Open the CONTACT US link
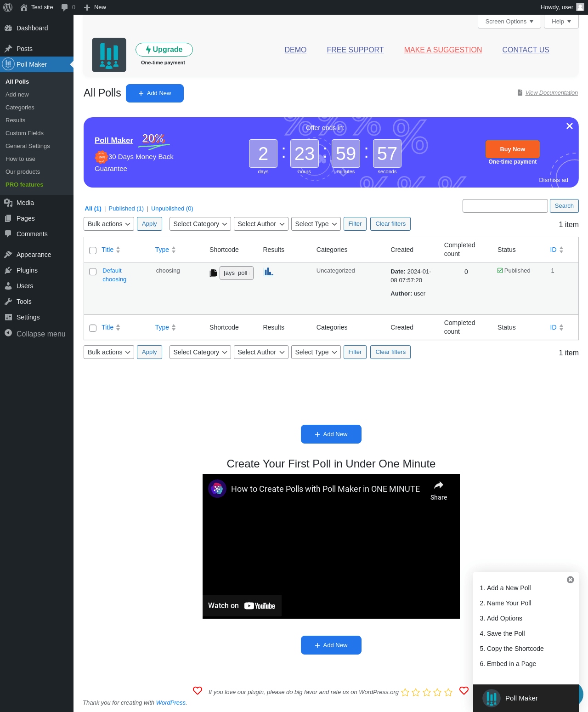This screenshot has width=588, height=712. click(526, 50)
